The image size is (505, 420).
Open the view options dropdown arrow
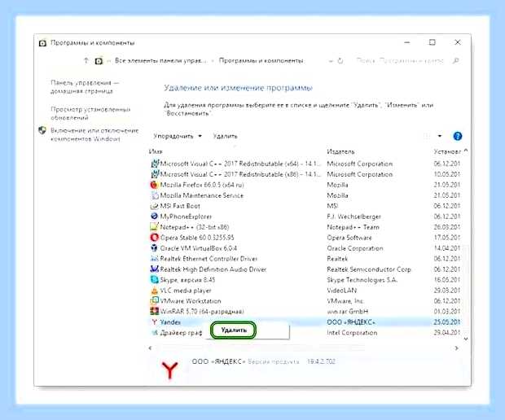click(440, 136)
